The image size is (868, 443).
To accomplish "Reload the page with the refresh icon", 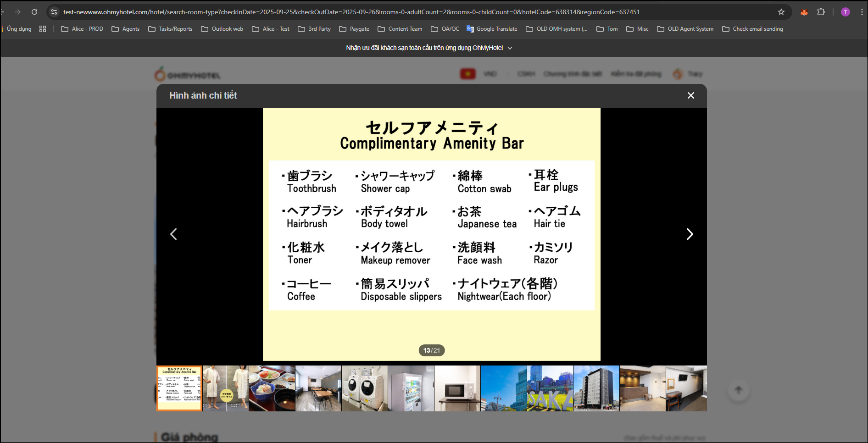I will [34, 12].
